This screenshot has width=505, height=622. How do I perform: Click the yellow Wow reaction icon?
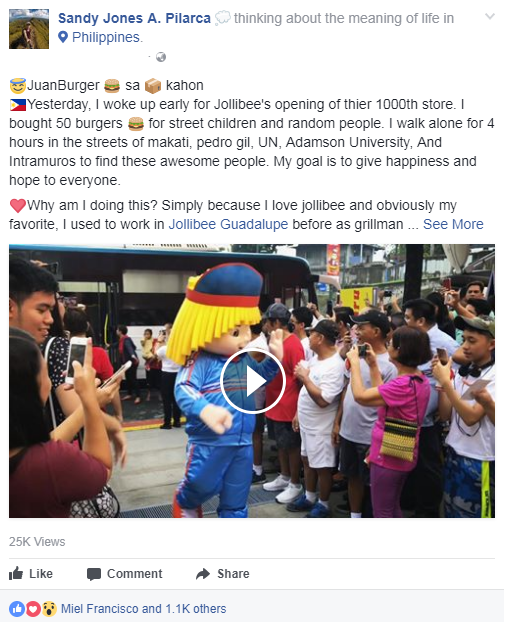point(49,609)
